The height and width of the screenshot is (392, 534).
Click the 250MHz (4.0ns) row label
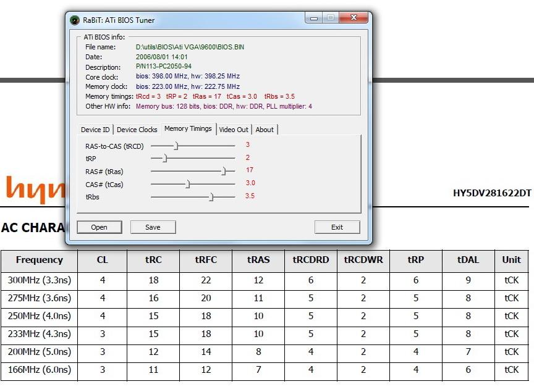click(x=40, y=316)
